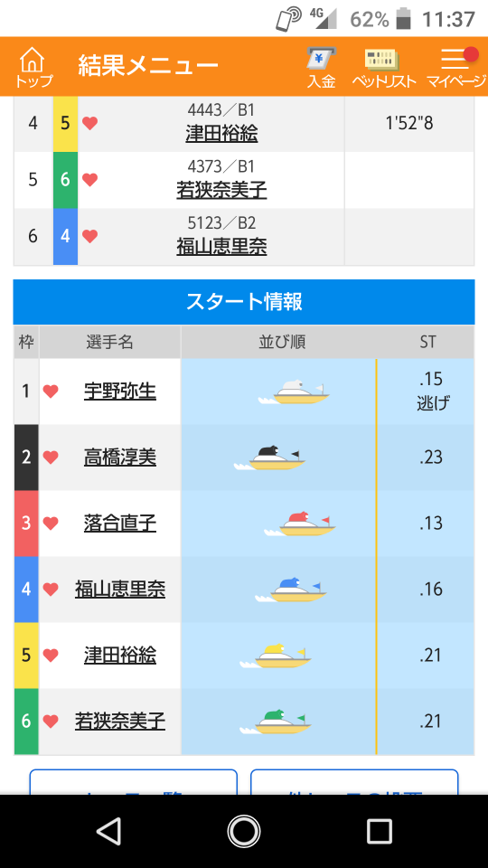Tap the Android home circle button
The height and width of the screenshot is (868, 488).
[244, 831]
